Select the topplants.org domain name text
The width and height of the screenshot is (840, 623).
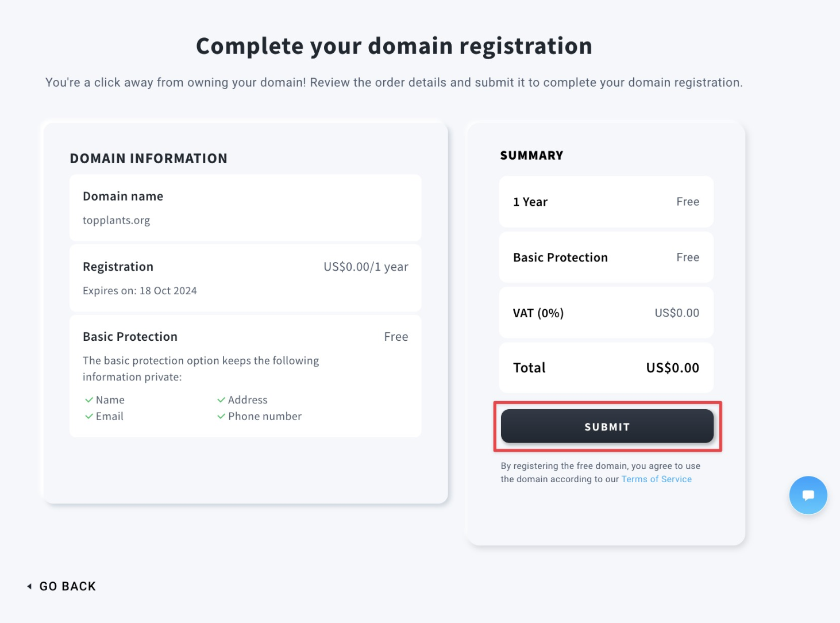tap(116, 220)
